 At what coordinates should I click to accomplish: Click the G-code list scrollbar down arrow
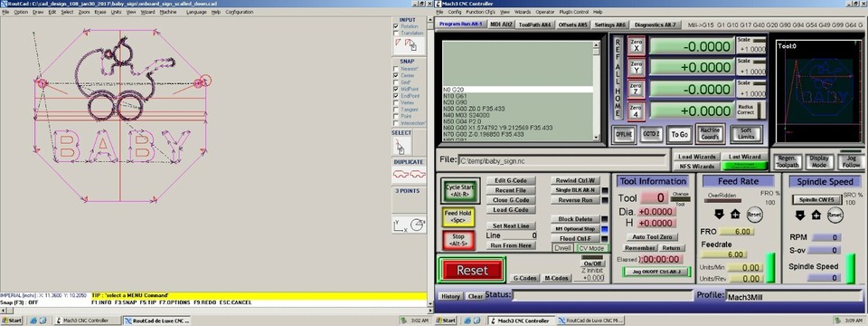point(596,138)
